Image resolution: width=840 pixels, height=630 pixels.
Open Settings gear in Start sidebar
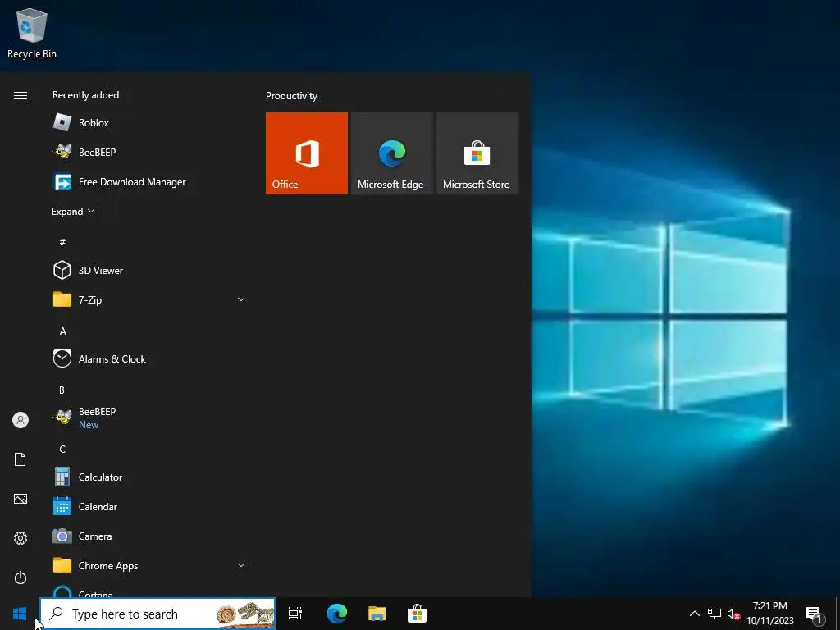tap(21, 538)
